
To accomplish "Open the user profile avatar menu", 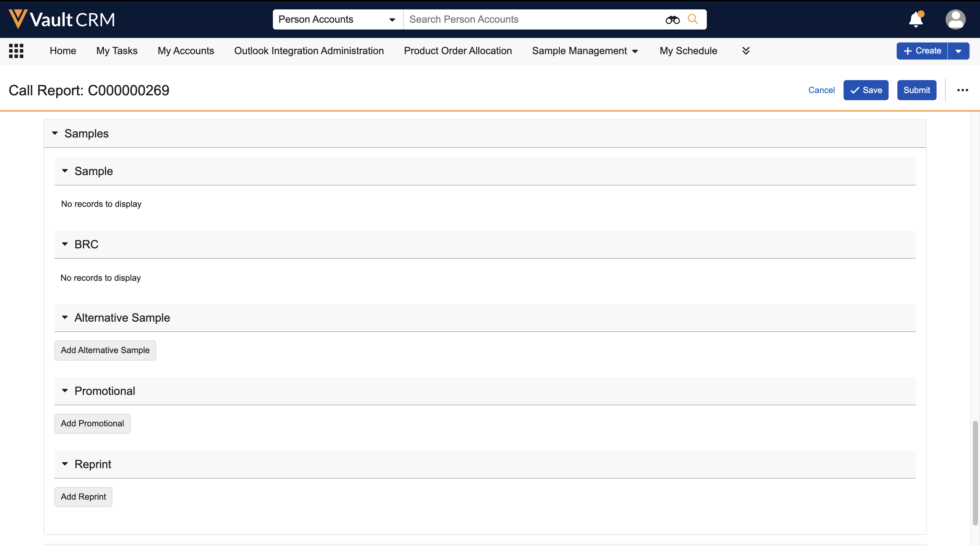I will [x=955, y=19].
